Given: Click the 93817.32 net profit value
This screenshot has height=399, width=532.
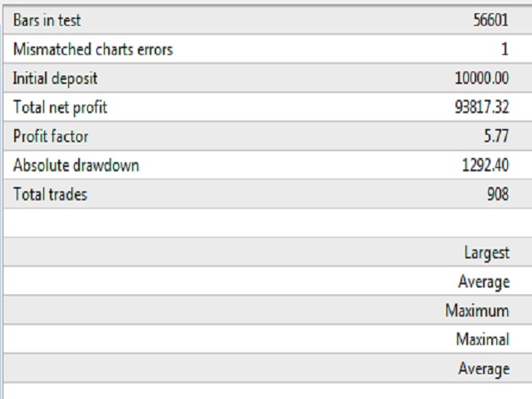Looking at the screenshot, I should tap(482, 107).
